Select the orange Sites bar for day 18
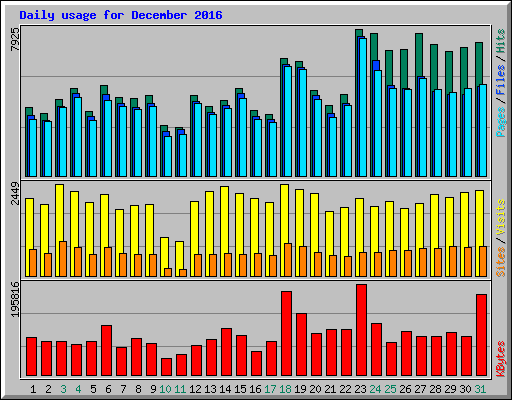This screenshot has width=512, height=400. click(x=288, y=260)
